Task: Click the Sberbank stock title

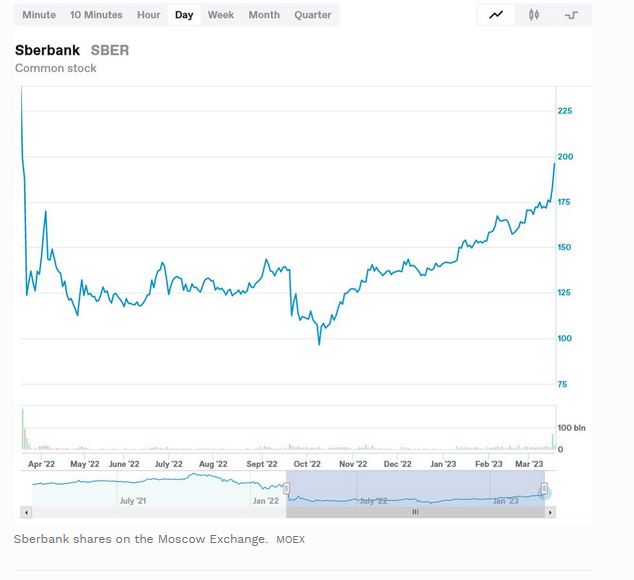Action: 48,50
